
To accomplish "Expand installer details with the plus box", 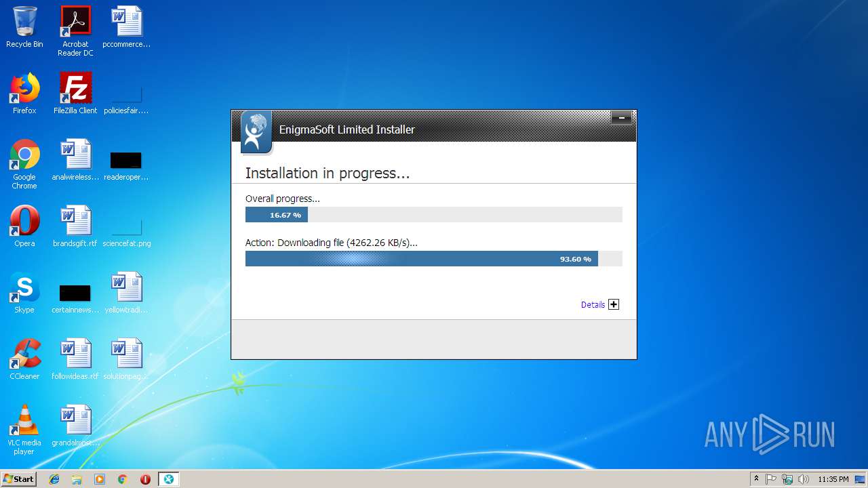I will pyautogui.click(x=614, y=304).
